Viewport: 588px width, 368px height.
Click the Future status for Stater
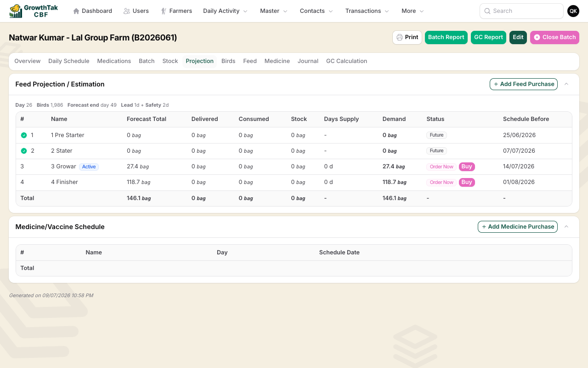click(436, 151)
